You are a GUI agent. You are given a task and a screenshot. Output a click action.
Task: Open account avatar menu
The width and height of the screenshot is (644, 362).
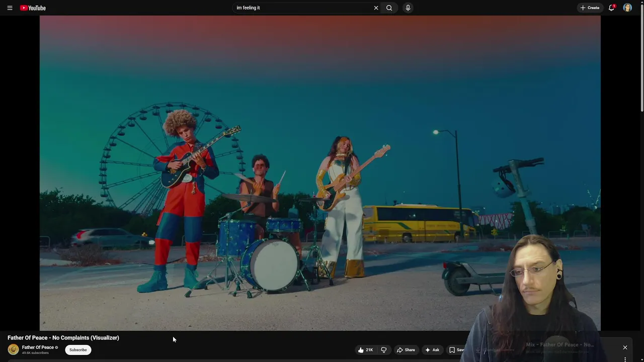pos(627,8)
